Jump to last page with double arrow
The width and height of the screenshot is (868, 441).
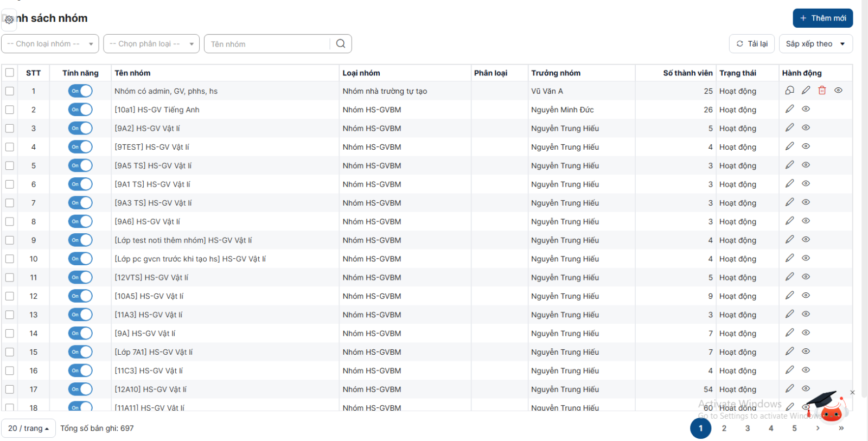click(x=841, y=429)
